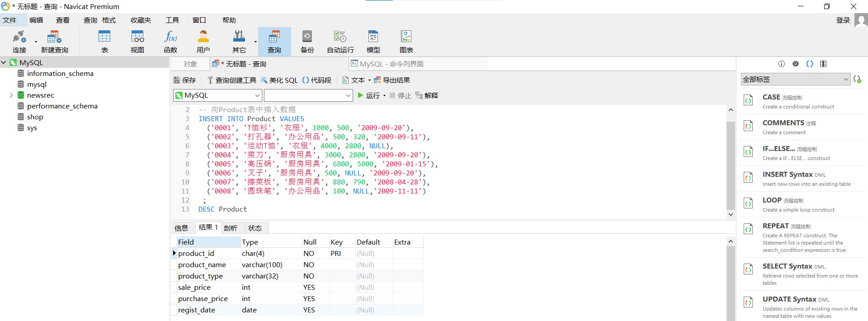Click the 登录 login link
This screenshot has width=868, height=321.
[843, 20]
